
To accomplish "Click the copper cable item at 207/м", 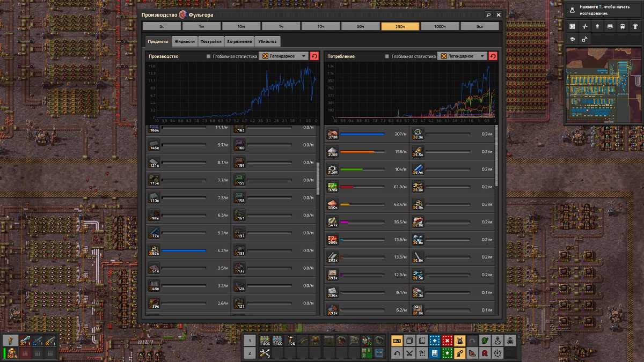I will (332, 135).
